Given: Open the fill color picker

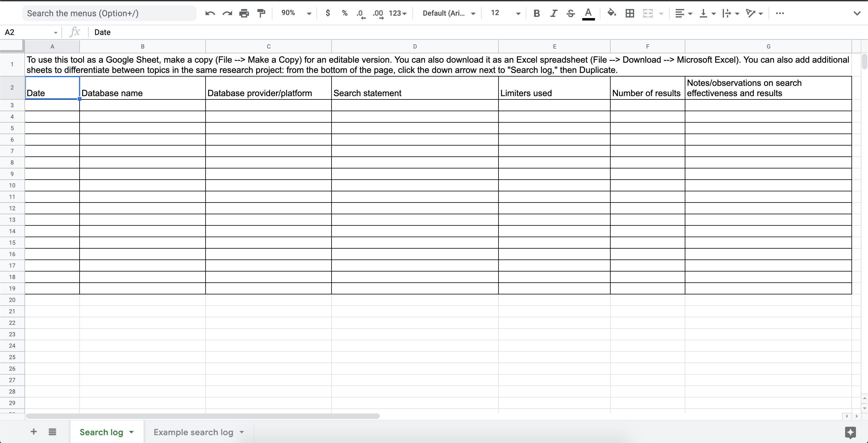Looking at the screenshot, I should (x=611, y=13).
